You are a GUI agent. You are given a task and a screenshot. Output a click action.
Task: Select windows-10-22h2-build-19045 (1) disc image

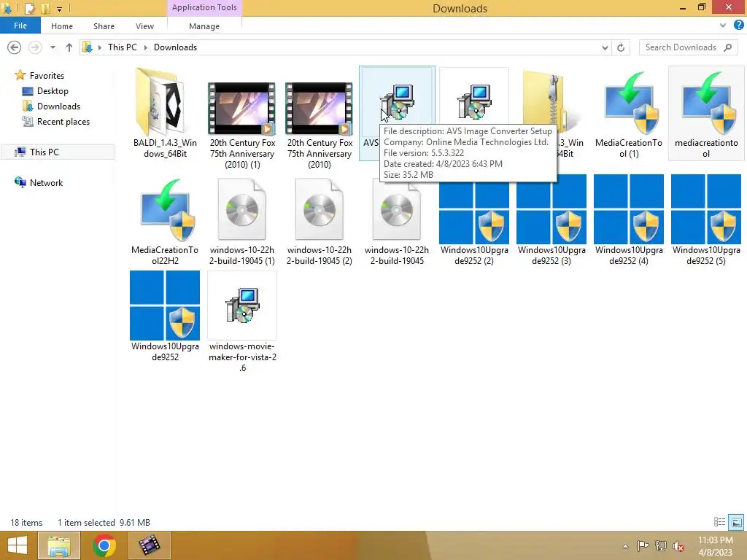point(242,220)
